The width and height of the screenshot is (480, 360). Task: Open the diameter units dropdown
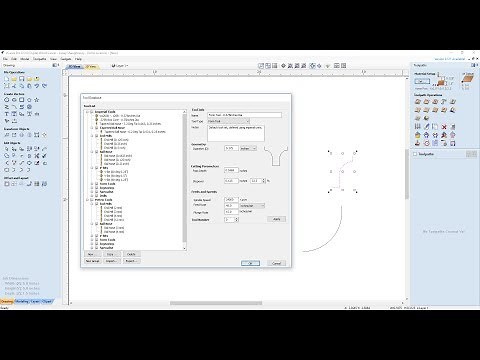click(x=248, y=148)
